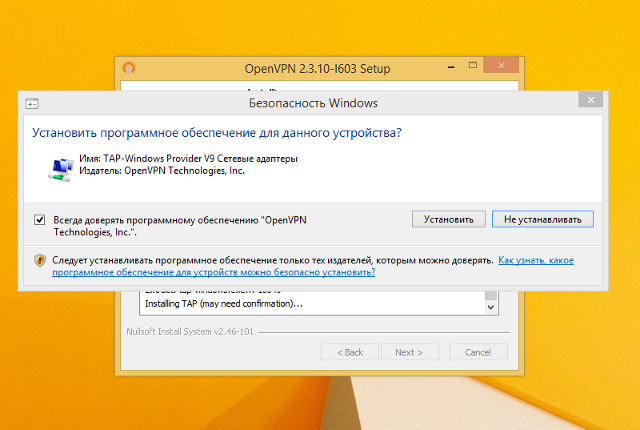Select 'Installing TAP (may need confirmation)...' log line

(224, 304)
